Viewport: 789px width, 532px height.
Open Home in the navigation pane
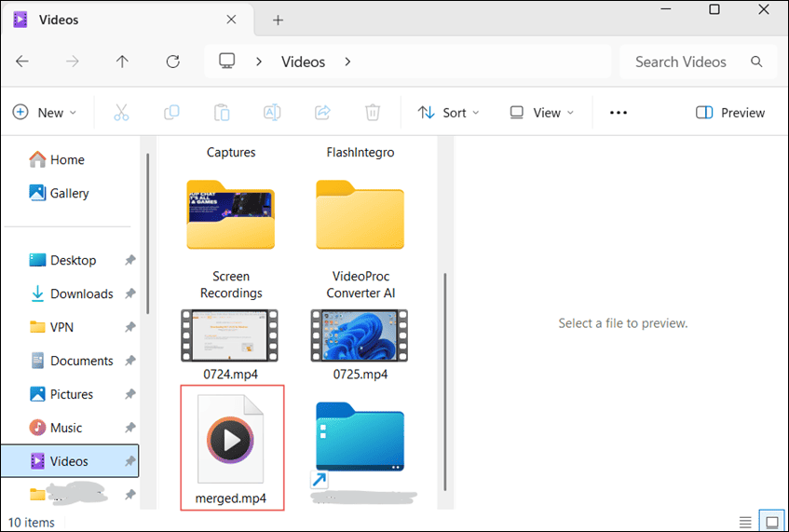pyautogui.click(x=58, y=159)
